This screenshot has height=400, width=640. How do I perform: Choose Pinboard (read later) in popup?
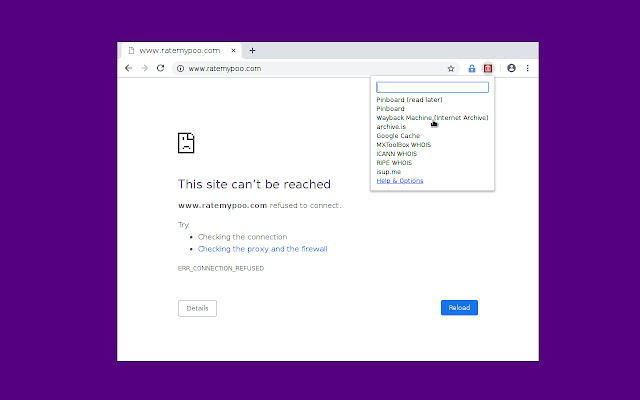click(409, 100)
